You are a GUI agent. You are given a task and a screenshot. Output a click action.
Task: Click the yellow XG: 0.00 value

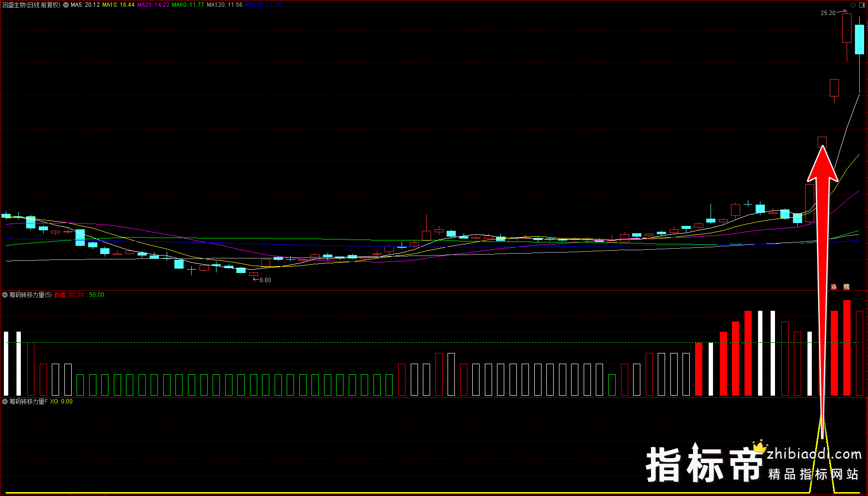62,401
